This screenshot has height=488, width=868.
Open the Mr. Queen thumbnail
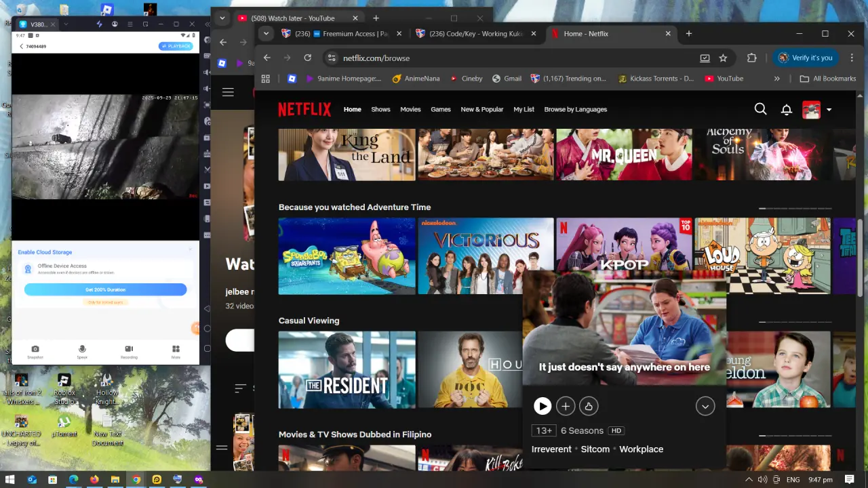pyautogui.click(x=624, y=155)
